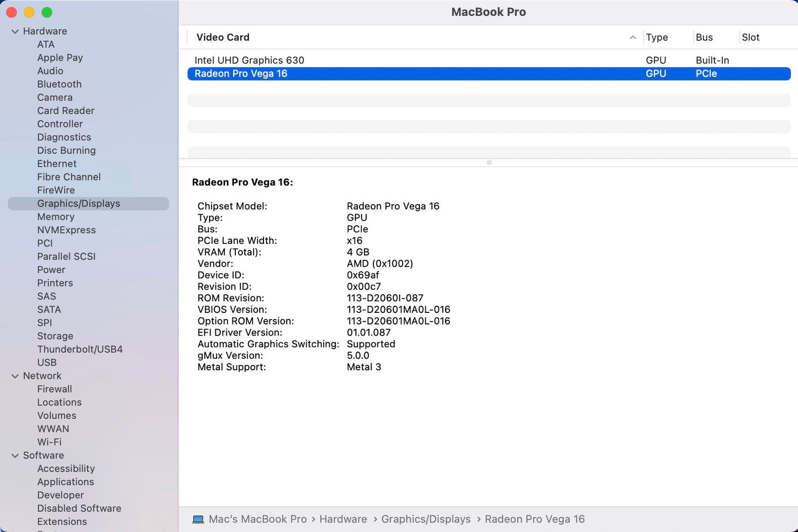Select Applications under Software

[x=65, y=482]
